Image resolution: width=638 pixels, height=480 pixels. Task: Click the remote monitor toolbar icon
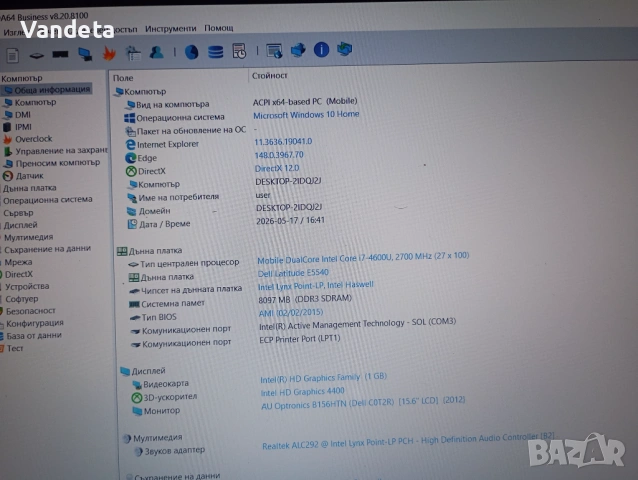(x=274, y=51)
